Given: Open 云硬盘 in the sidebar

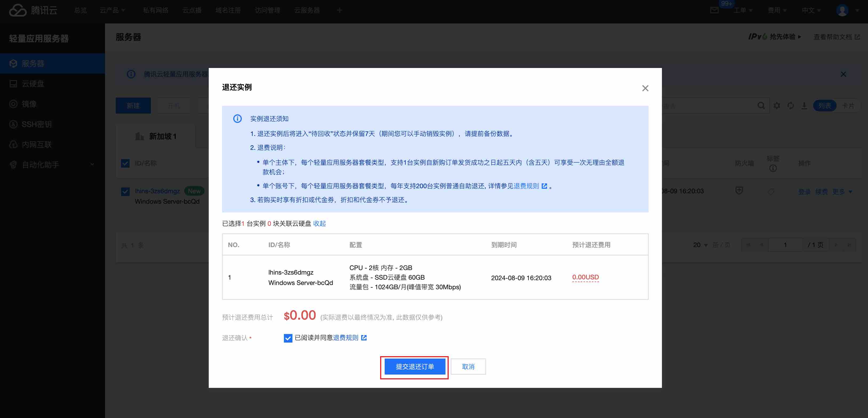Looking at the screenshot, I should tap(53, 83).
